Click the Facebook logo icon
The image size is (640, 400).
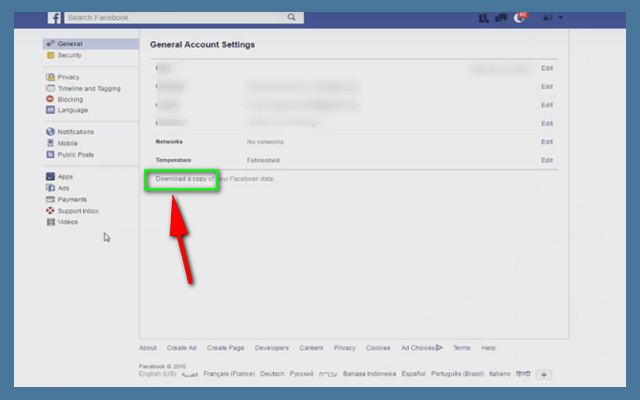point(55,17)
